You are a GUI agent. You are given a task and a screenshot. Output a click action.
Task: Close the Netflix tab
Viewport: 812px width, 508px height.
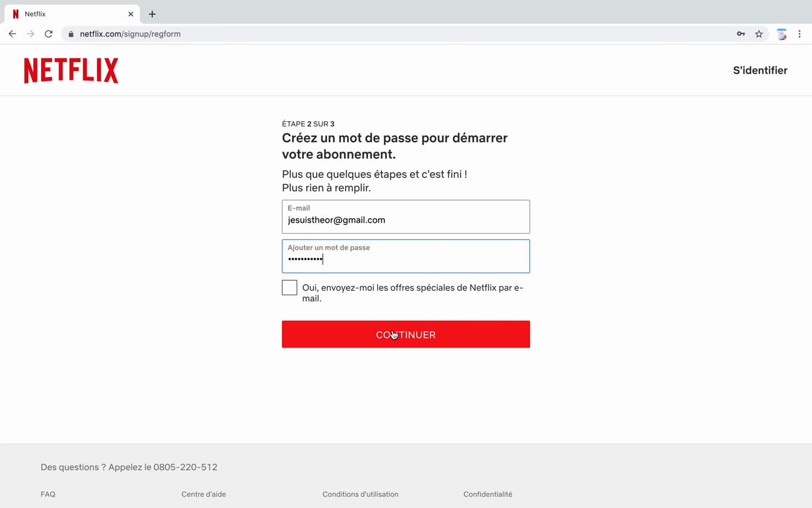[131, 14]
